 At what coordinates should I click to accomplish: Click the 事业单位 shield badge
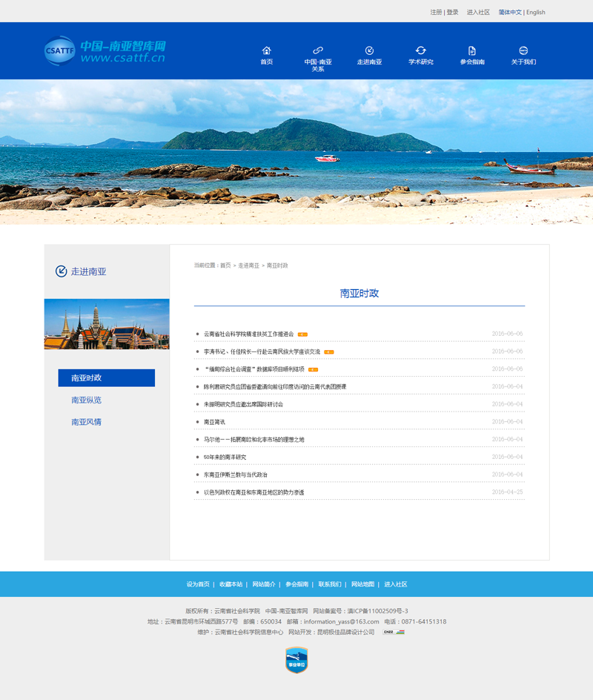coord(296,660)
